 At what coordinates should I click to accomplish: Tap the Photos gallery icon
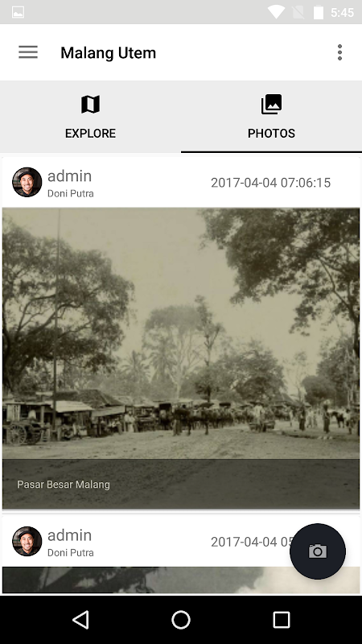[271, 104]
